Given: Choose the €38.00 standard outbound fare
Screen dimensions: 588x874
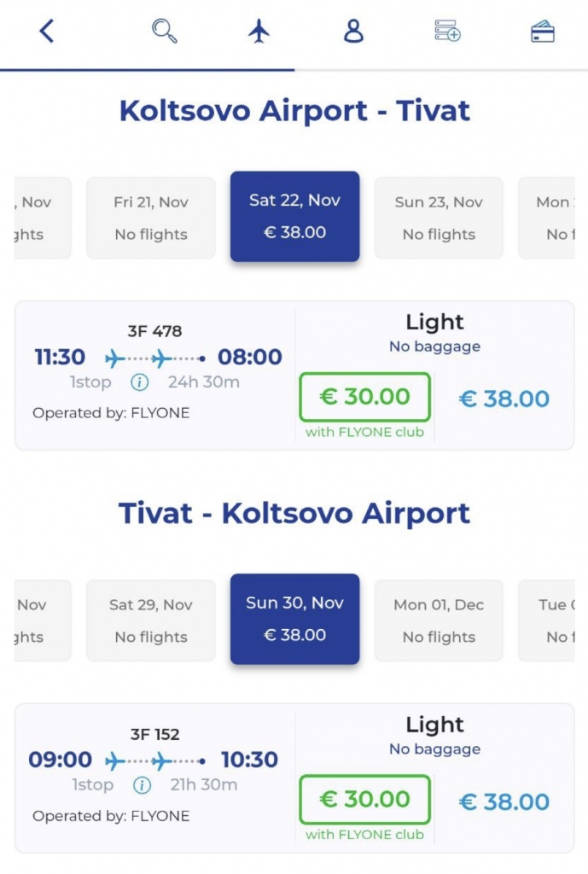Looking at the screenshot, I should pos(504,399).
